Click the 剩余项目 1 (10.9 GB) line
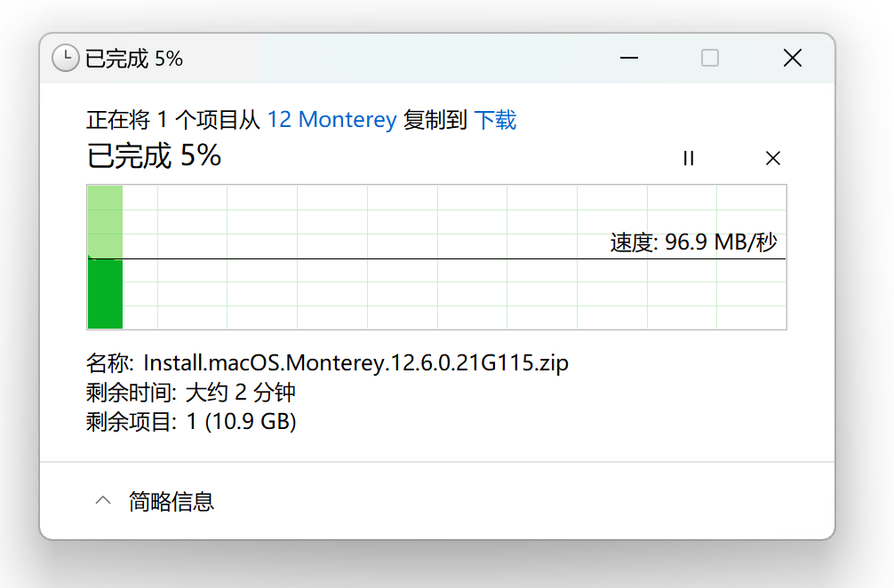 tap(191, 421)
